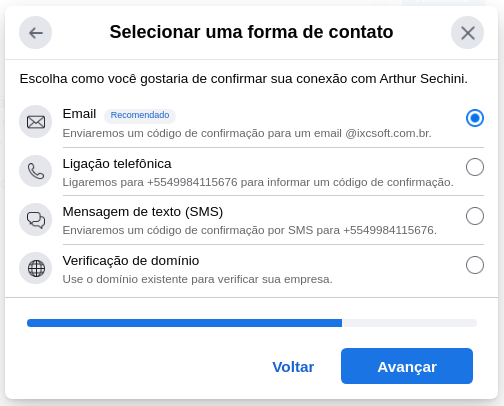
Task: Click the telephone handset icon
Action: click(36, 171)
